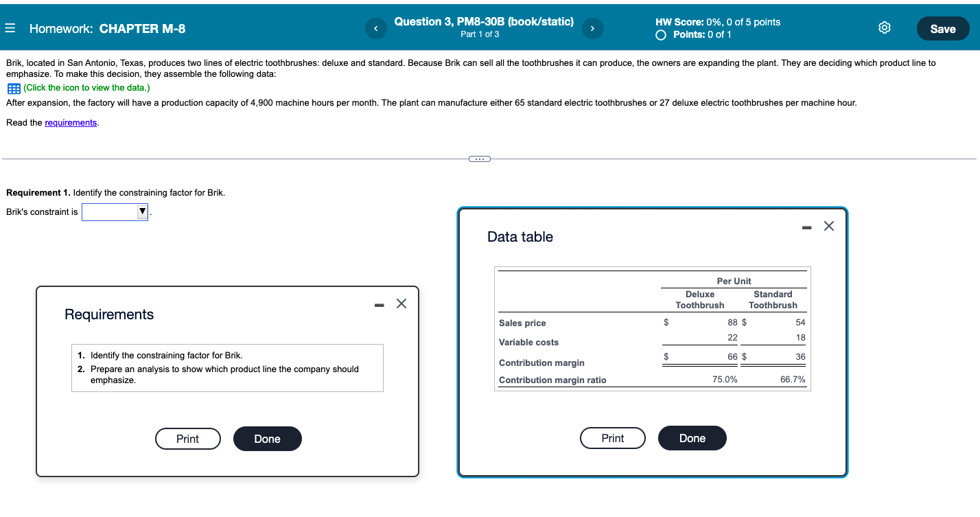
Task: Click the Sales price row label
Action: (x=522, y=323)
